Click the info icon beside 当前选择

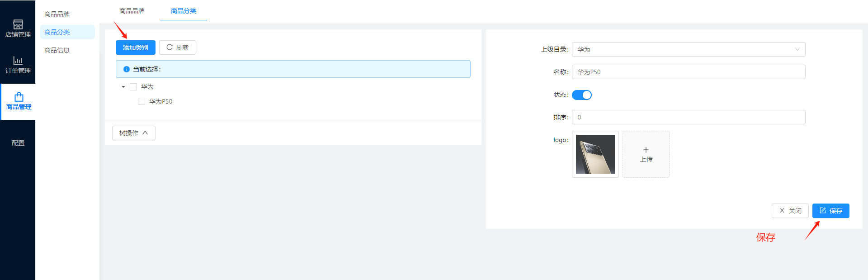(127, 69)
